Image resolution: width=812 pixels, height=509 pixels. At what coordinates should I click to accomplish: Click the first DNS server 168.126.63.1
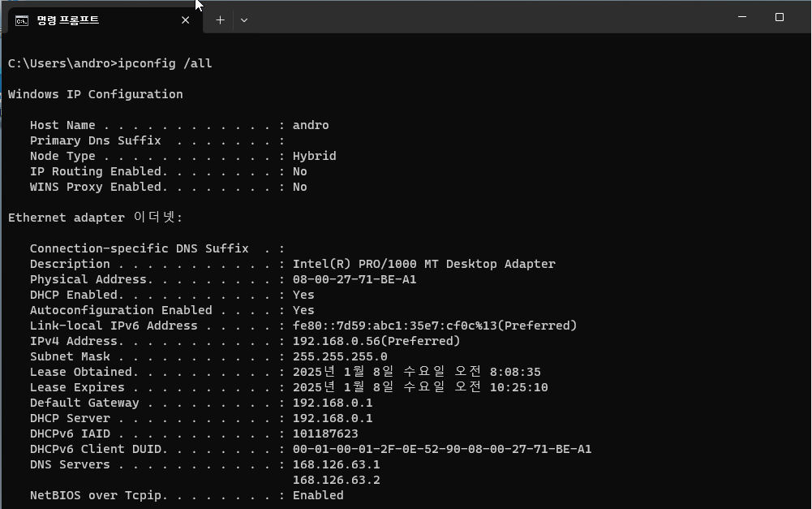[x=336, y=464]
